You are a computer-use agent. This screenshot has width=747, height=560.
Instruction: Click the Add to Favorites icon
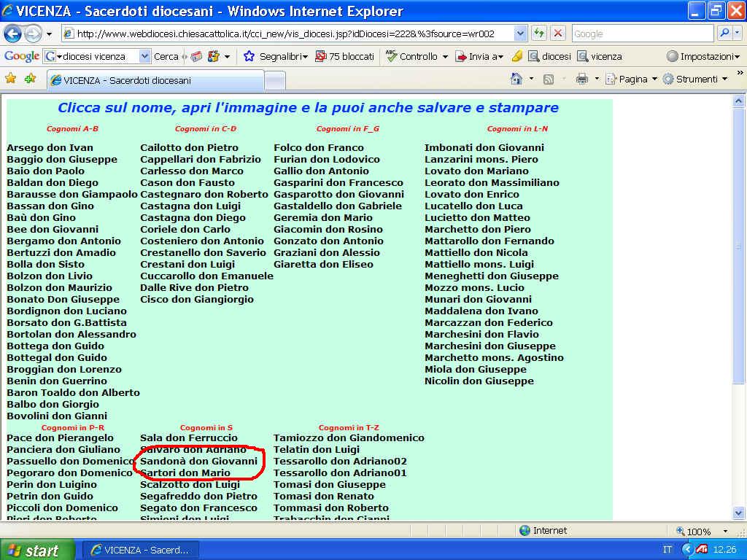pos(30,79)
